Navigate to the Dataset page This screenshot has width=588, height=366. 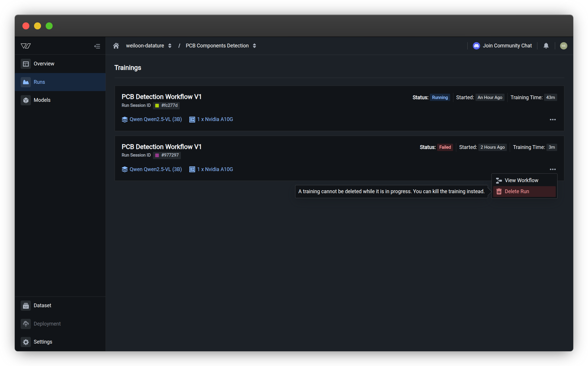[42, 305]
